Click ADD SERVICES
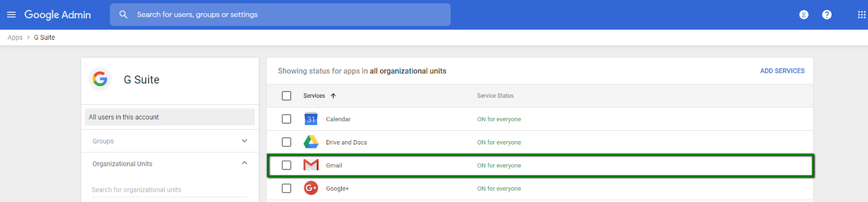Image resolution: width=868 pixels, height=202 pixels. 782,71
